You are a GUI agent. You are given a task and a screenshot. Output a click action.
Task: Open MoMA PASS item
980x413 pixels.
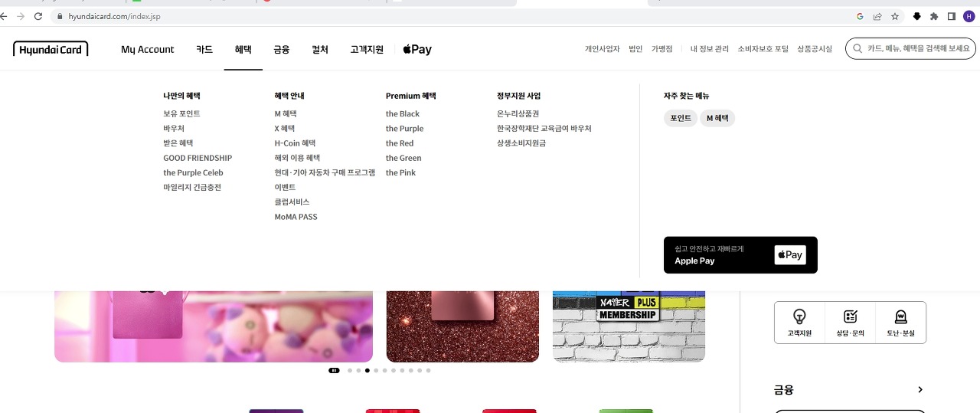[x=296, y=217]
